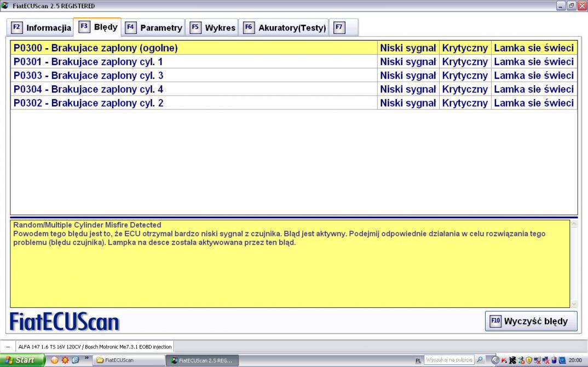The width and height of the screenshot is (588, 367).
Task: Click the PL language indicator
Action: coord(418,360)
